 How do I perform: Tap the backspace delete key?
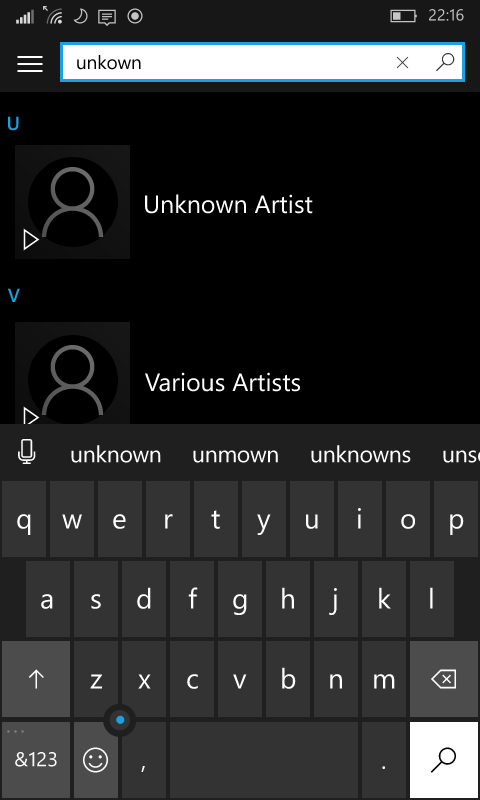[x=443, y=679]
